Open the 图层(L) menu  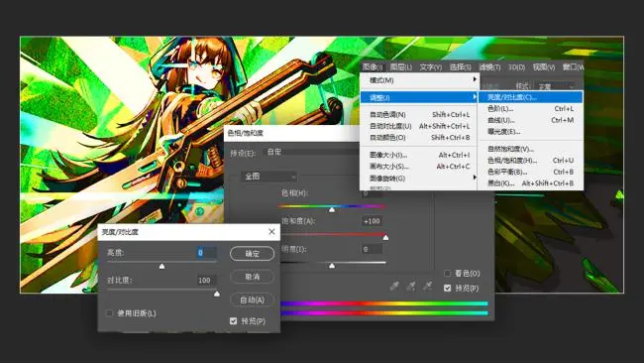coord(401,67)
